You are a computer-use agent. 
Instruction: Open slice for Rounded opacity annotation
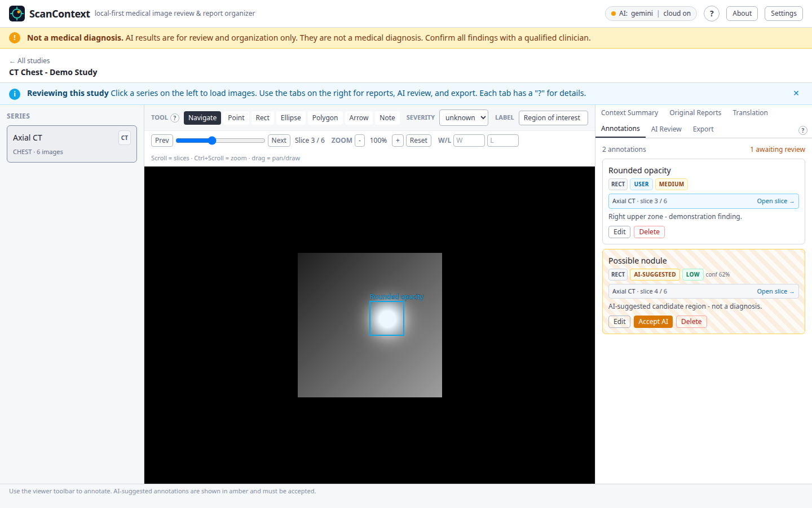tap(775, 201)
